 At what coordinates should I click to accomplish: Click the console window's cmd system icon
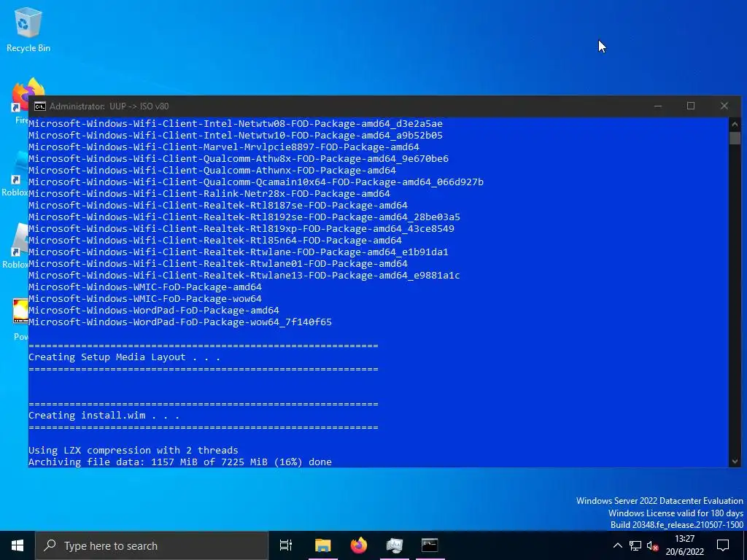point(40,106)
